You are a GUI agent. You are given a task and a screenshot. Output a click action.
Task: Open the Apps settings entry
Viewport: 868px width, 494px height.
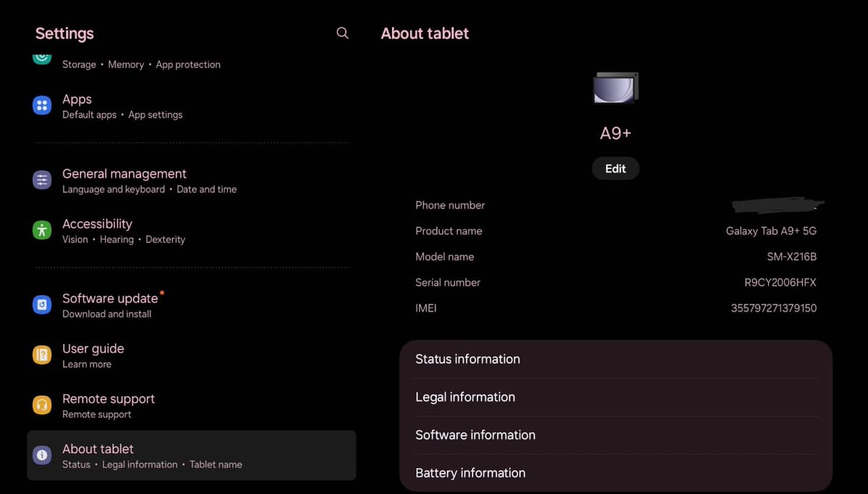tap(192, 106)
